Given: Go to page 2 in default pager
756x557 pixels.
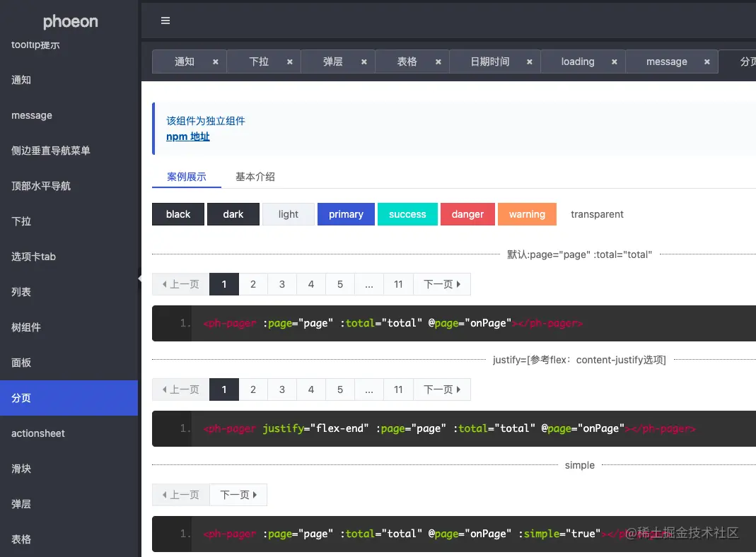Looking at the screenshot, I should click(x=253, y=284).
